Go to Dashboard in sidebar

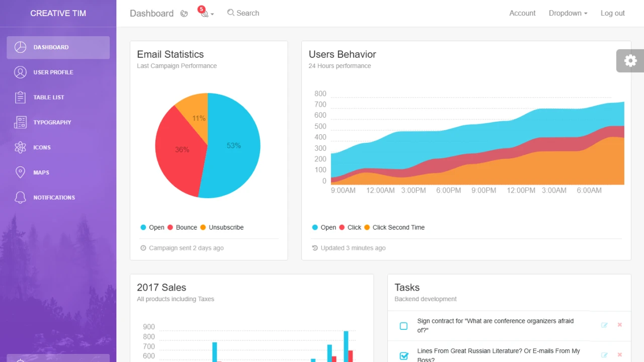(x=58, y=47)
